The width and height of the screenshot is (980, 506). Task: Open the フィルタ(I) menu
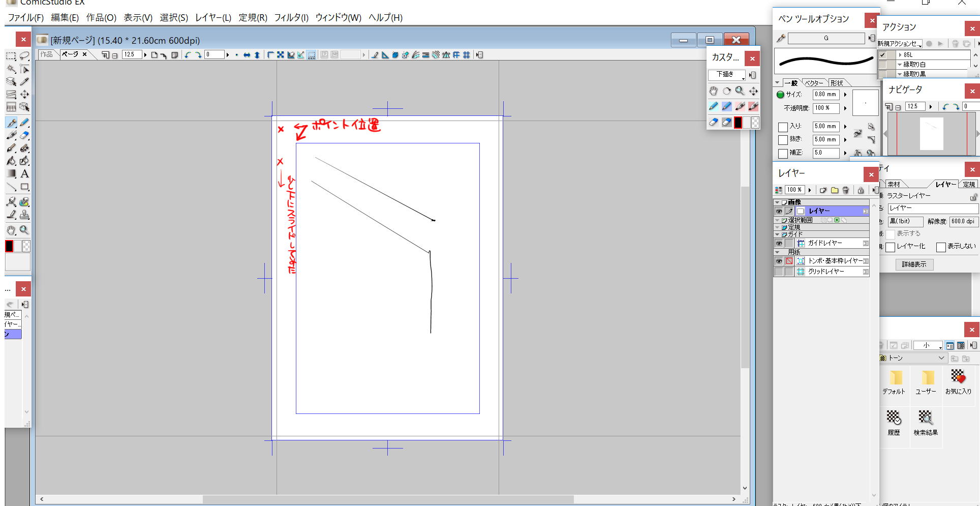point(291,18)
